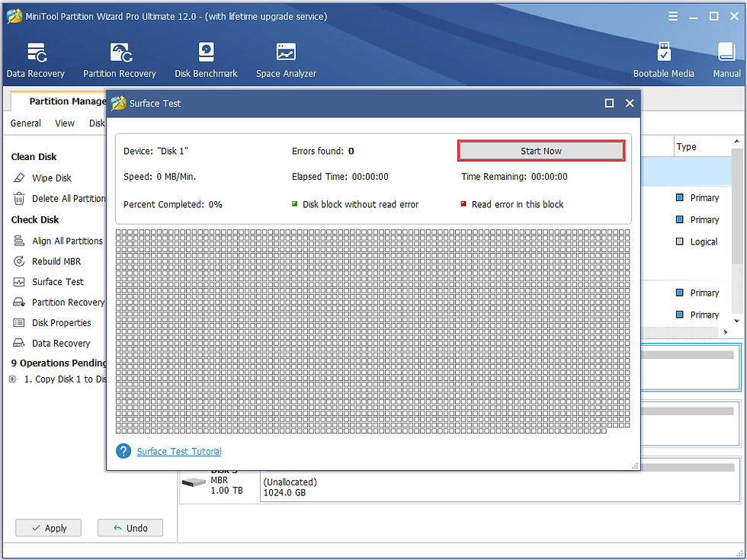Open Partition Recovery under Check Disk
Viewport: 747px width, 560px height.
point(59,302)
